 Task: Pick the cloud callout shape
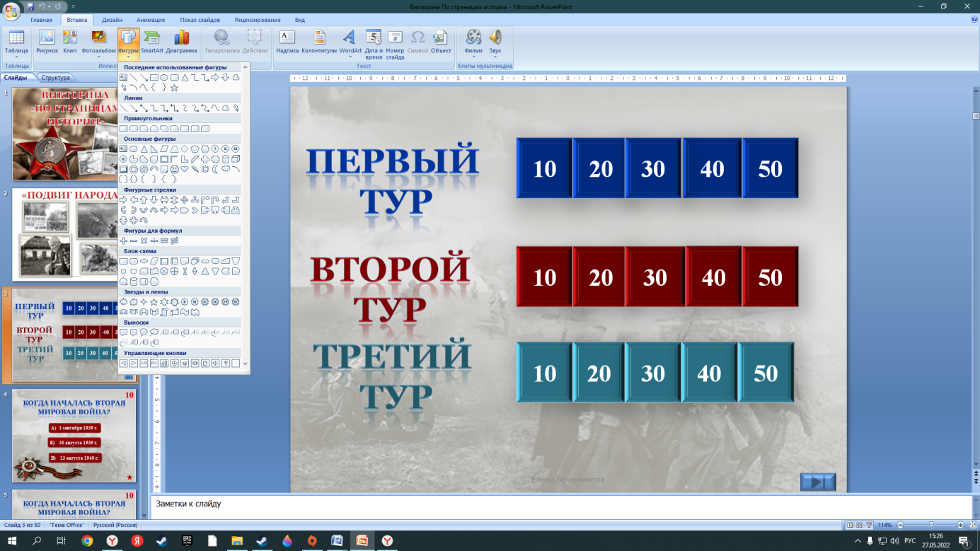tap(154, 332)
